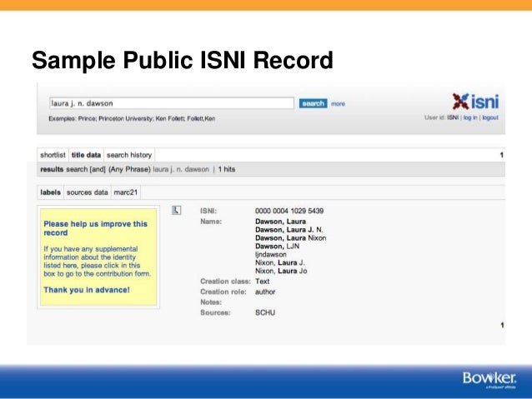Viewport: 532px width, 399px height.
Task: Click the isni logo
Action: click(x=475, y=102)
